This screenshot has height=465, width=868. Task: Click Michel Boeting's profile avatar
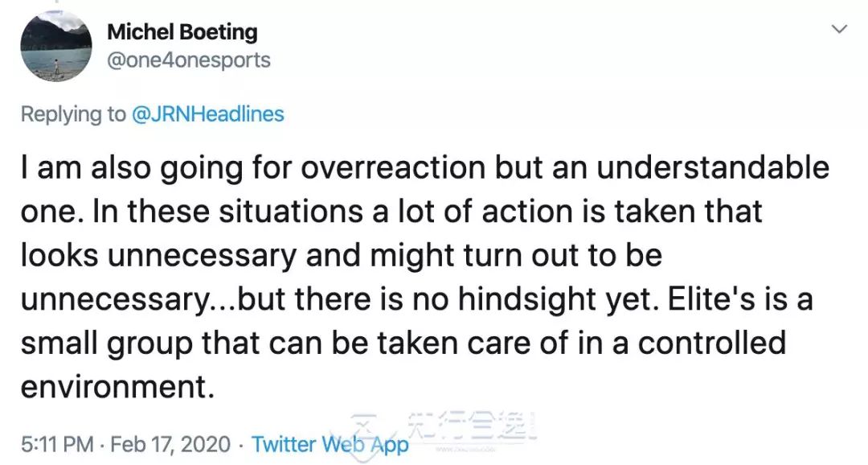pyautogui.click(x=55, y=46)
